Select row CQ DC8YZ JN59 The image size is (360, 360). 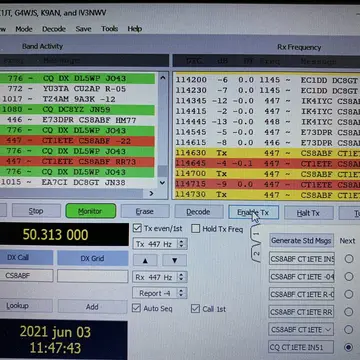click(x=77, y=110)
